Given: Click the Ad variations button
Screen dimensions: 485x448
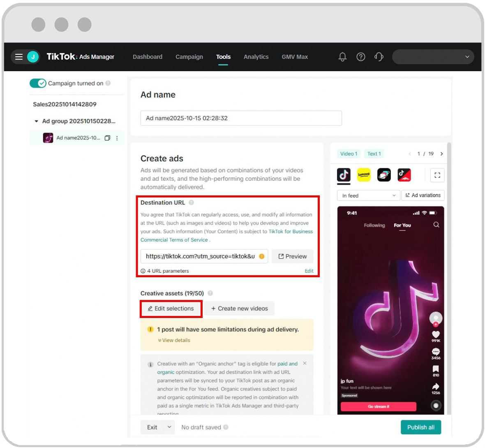Looking at the screenshot, I should click(423, 195).
